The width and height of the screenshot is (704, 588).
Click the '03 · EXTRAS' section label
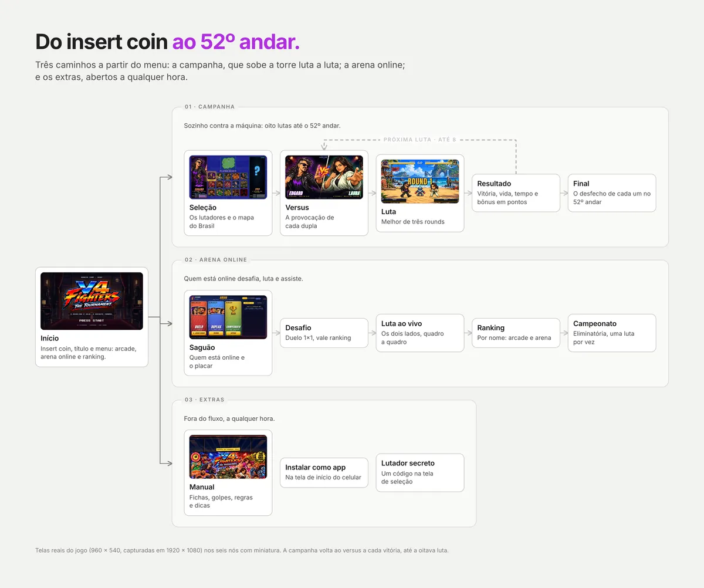[x=204, y=400]
